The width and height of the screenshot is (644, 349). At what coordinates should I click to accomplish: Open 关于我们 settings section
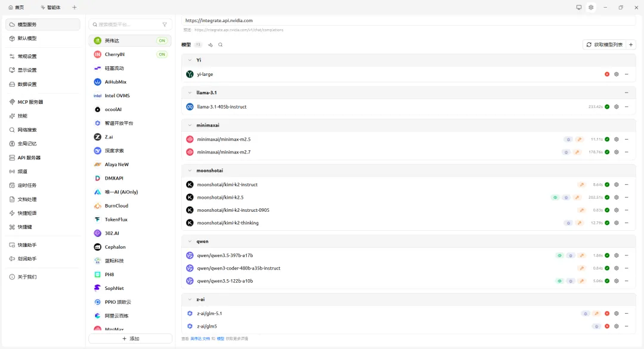(43, 277)
